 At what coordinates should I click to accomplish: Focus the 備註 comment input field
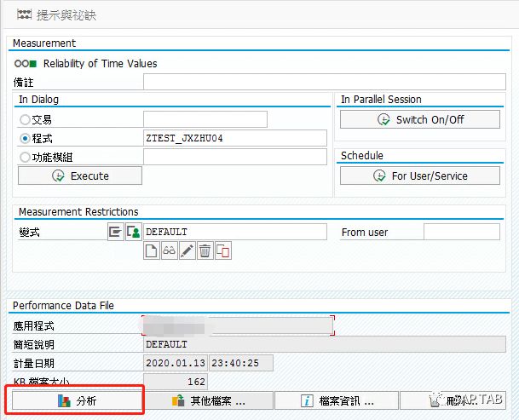(x=325, y=82)
